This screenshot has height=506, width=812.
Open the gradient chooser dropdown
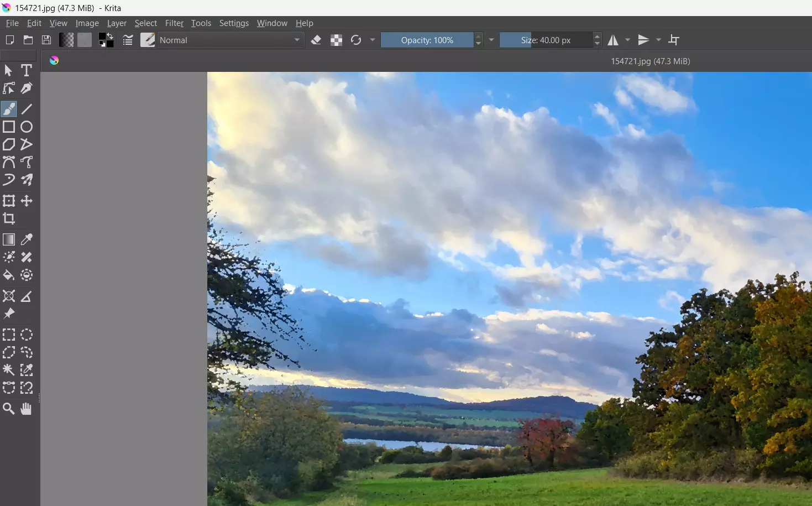click(x=66, y=40)
